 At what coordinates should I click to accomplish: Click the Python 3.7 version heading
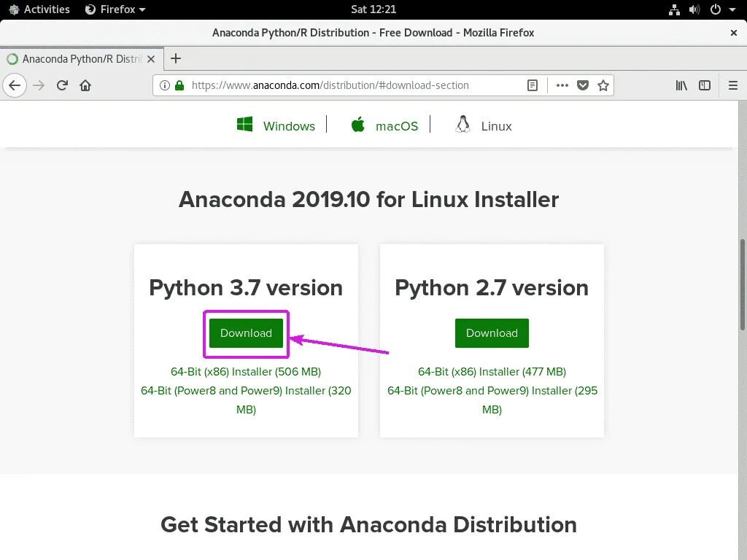(246, 287)
